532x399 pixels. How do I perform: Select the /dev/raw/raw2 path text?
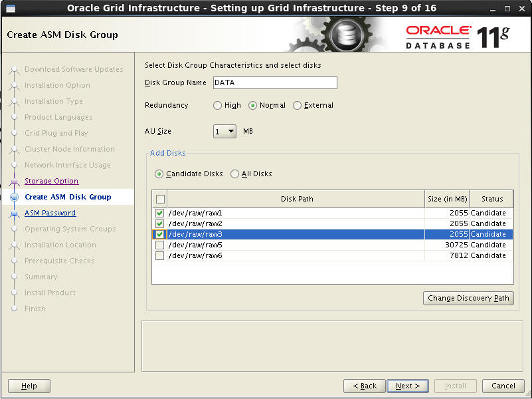click(x=195, y=224)
